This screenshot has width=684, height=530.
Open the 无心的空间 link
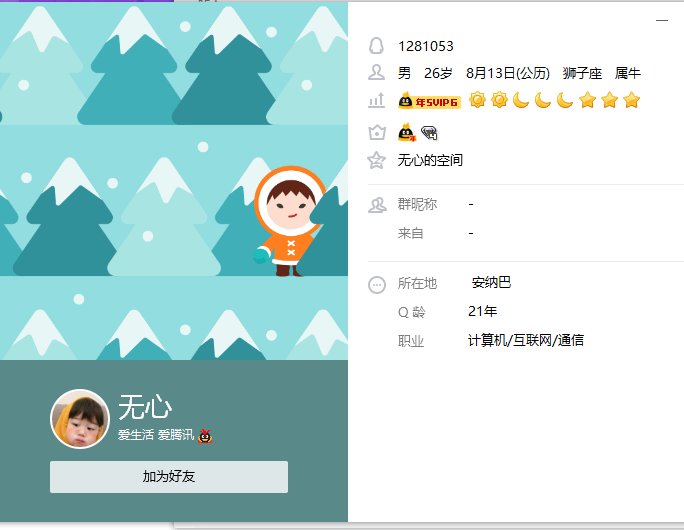(x=430, y=160)
